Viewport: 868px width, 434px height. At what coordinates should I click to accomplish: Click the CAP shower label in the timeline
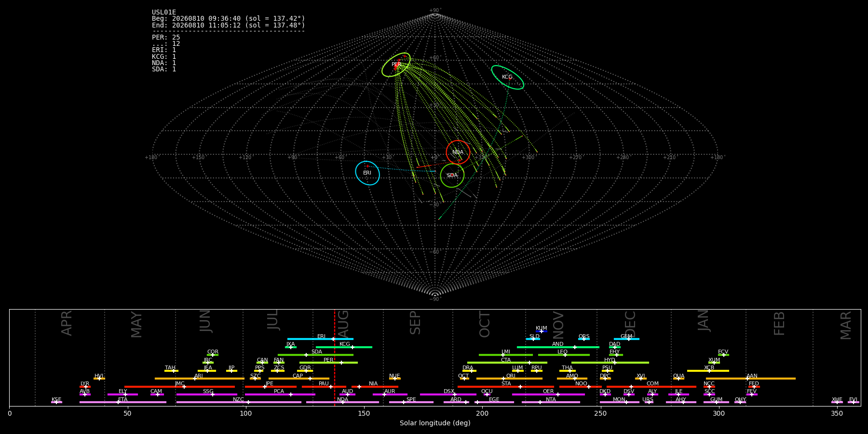[298, 376]
